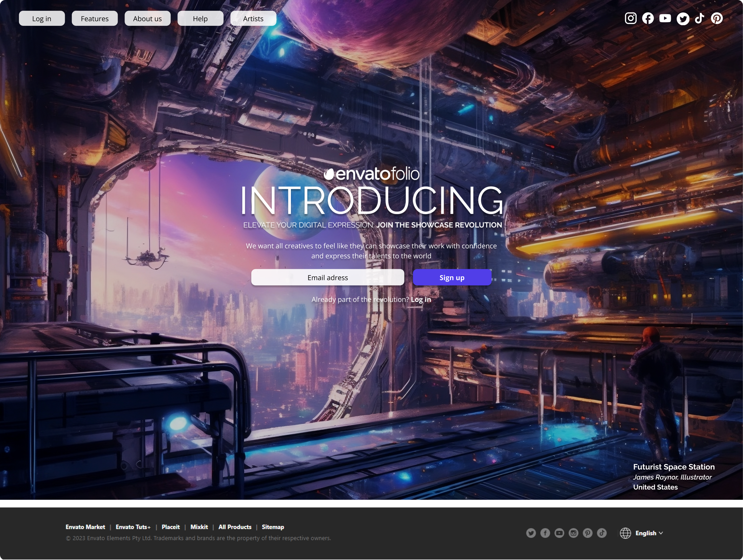Screen dimensions: 743x560
Task: Click the globe language icon in footer
Action: [625, 533]
